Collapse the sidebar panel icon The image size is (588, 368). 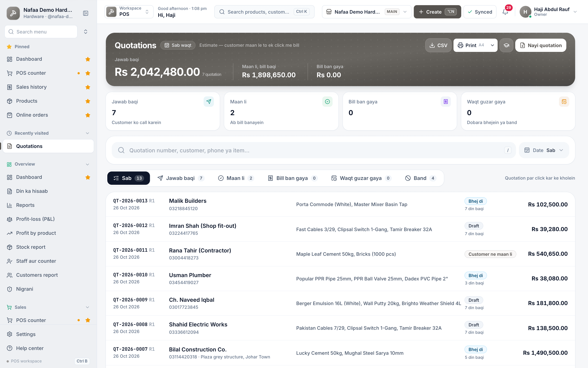pyautogui.click(x=85, y=13)
